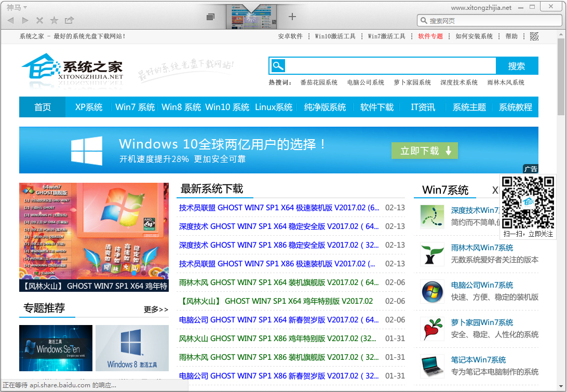The height and width of the screenshot is (392, 567).
Task: Open 软件下载 navigation item
Action: (x=377, y=107)
